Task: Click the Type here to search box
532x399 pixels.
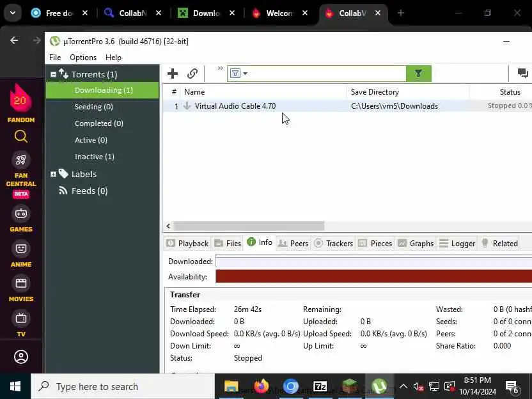Action: point(123,386)
